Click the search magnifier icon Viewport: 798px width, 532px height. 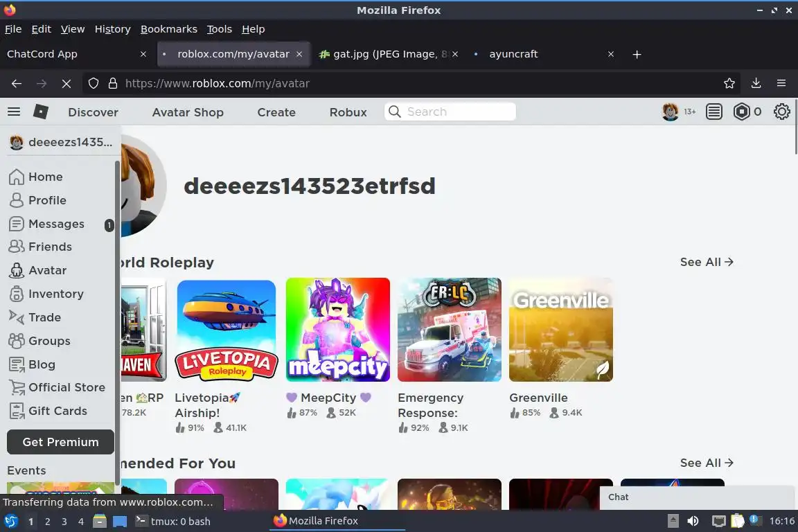[x=394, y=112]
